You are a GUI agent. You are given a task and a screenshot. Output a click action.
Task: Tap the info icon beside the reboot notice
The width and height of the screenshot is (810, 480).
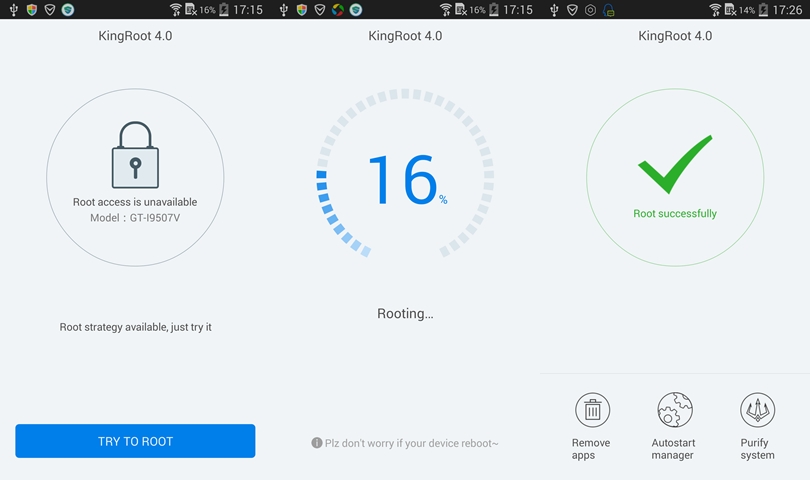pos(317,443)
